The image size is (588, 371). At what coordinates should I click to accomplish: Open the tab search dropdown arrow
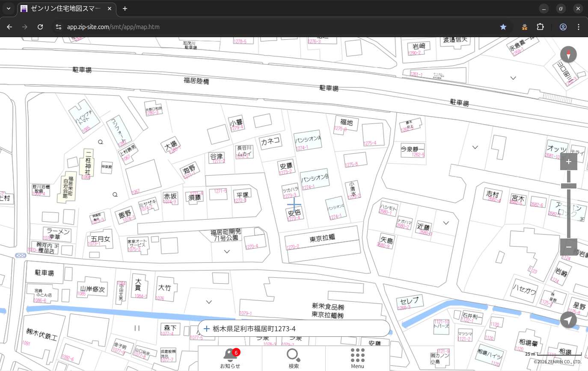[8, 9]
